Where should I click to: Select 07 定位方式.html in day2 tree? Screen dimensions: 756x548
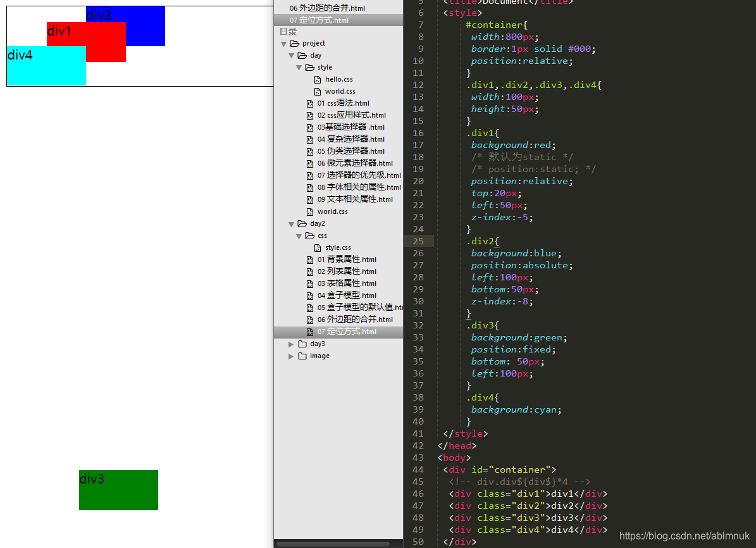pyautogui.click(x=347, y=332)
